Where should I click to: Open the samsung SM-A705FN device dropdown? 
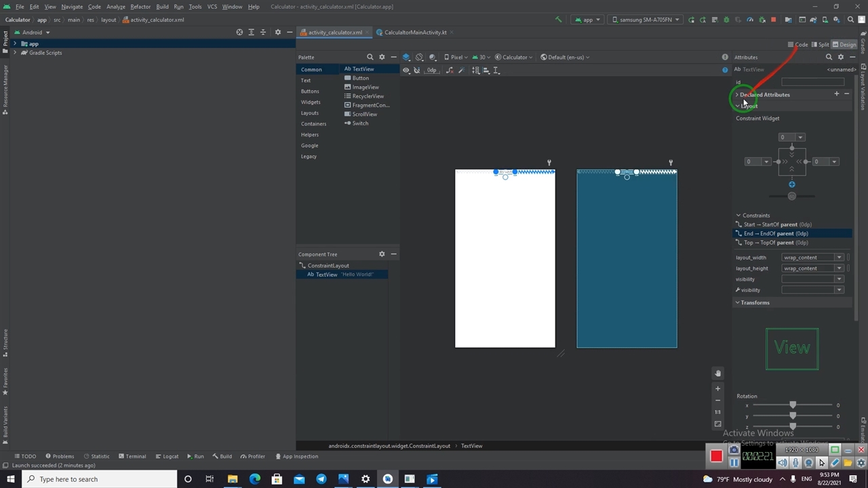pyautogui.click(x=644, y=20)
